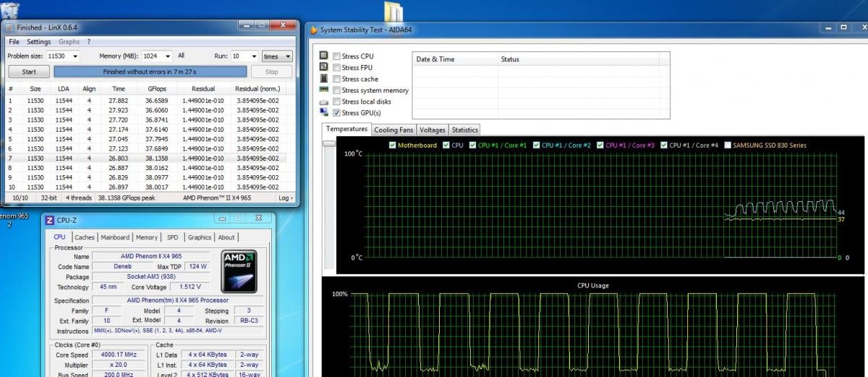Viewport: 868px width, 377px height.
Task: Click the Stress FPU icon
Action: tap(324, 67)
